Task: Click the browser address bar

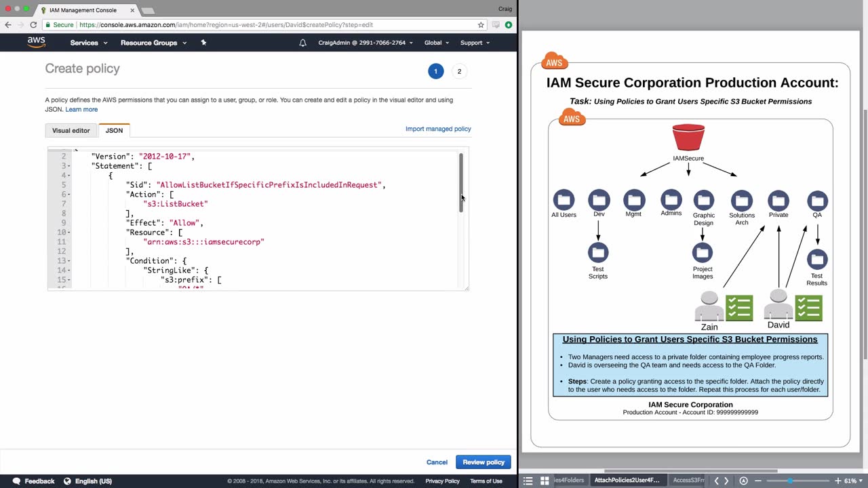Action: coord(264,25)
